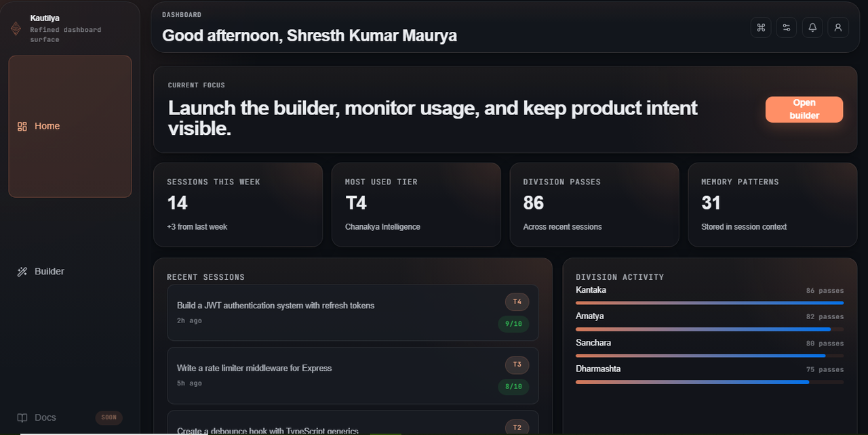
Task: Click the T4 tier badge on JWT session
Action: click(x=517, y=302)
